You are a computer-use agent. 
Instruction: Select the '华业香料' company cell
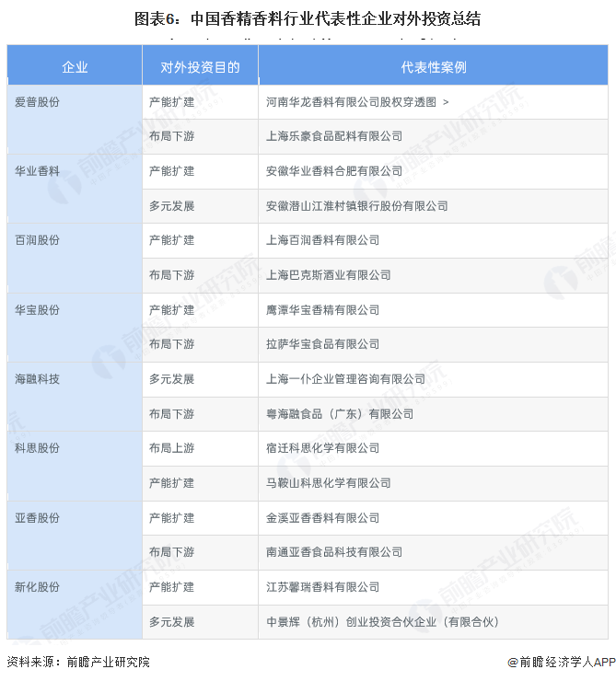75,189
